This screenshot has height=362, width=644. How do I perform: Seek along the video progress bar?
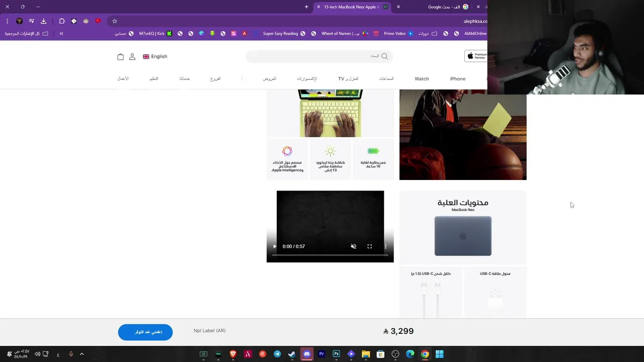[x=330, y=255]
